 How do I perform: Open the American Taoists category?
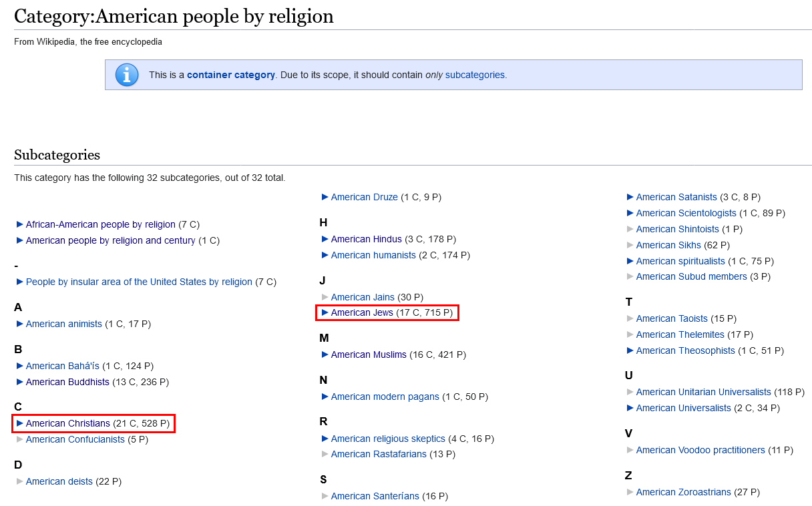[672, 318]
